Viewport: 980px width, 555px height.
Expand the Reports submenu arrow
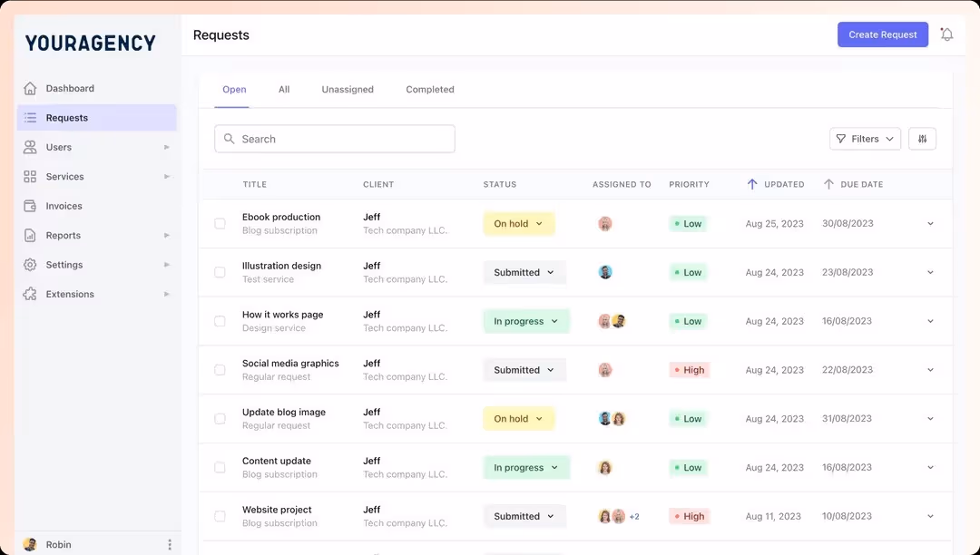166,236
